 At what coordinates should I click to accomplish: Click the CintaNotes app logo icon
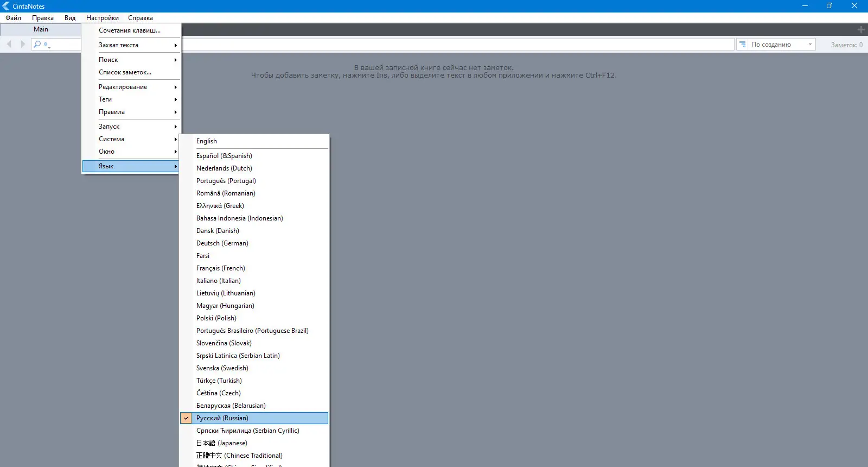click(6, 6)
